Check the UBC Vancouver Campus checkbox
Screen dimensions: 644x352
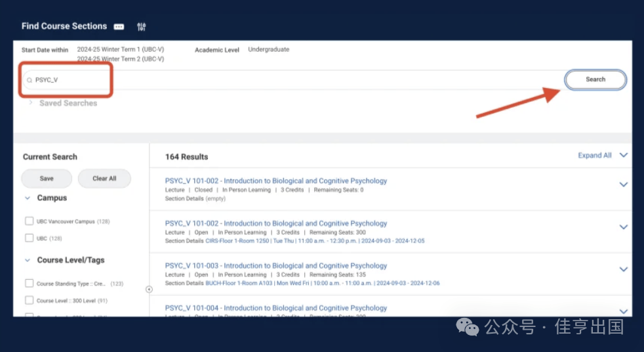click(30, 221)
